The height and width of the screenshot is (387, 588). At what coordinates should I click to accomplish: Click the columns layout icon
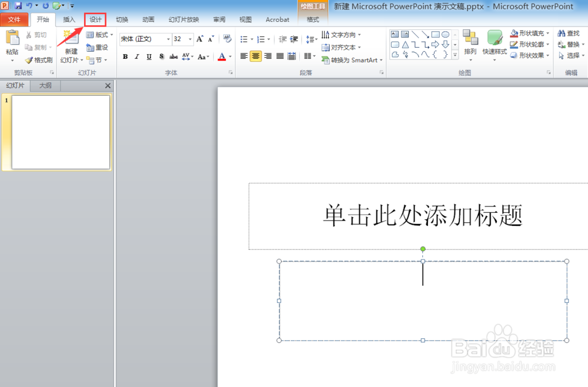(308, 56)
